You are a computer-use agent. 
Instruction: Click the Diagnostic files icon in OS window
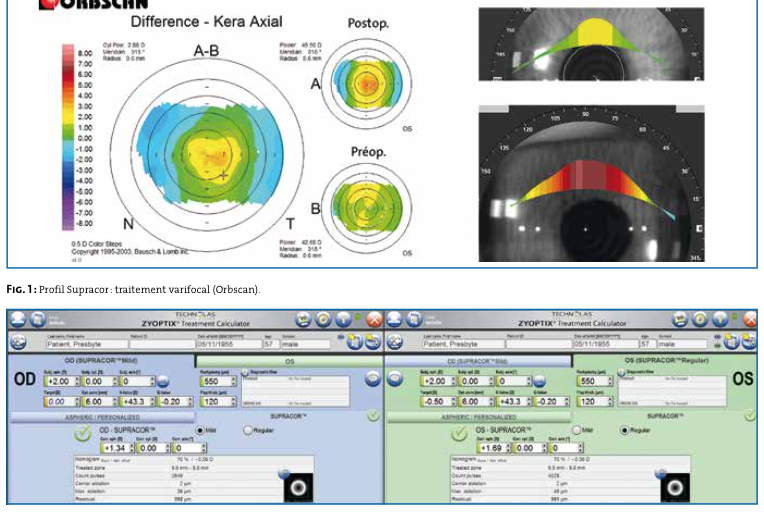tap(622, 372)
